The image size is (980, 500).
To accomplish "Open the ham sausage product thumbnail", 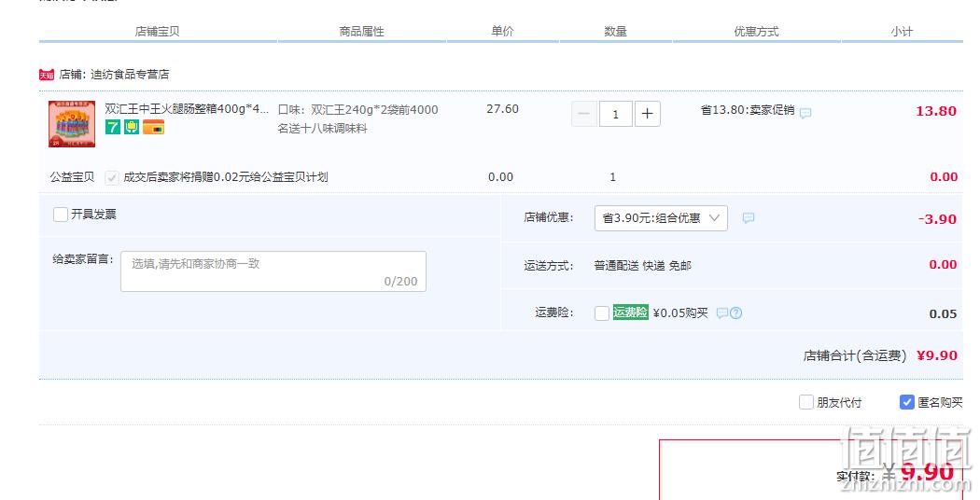I will click(72, 124).
